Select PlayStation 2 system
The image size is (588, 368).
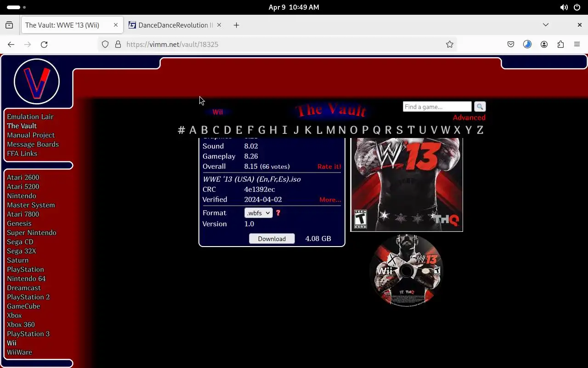point(28,297)
